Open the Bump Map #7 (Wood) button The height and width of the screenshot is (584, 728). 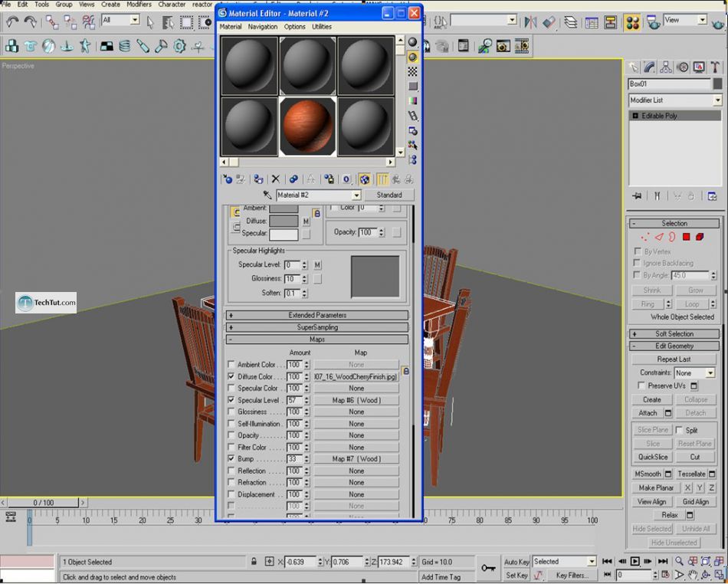(356, 458)
